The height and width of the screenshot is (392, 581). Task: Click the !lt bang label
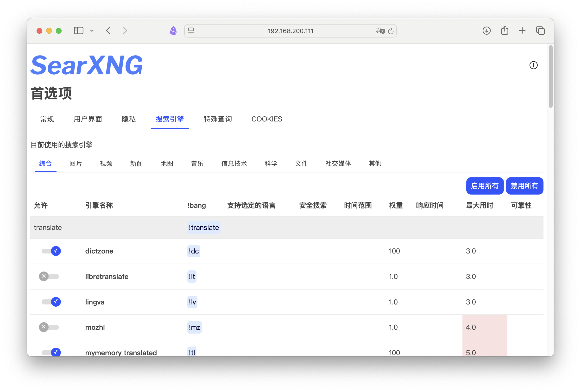tap(192, 277)
